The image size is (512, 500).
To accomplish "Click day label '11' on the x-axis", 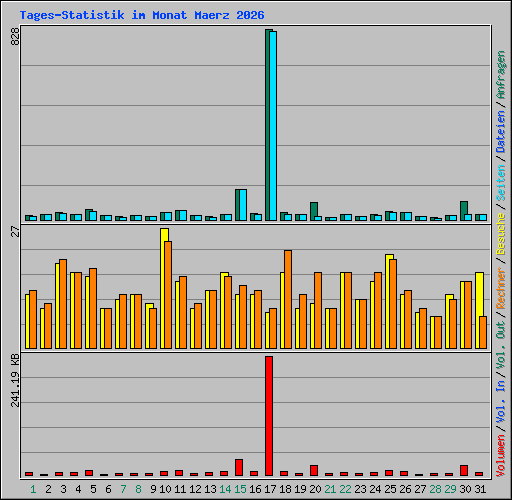I will point(180,489).
